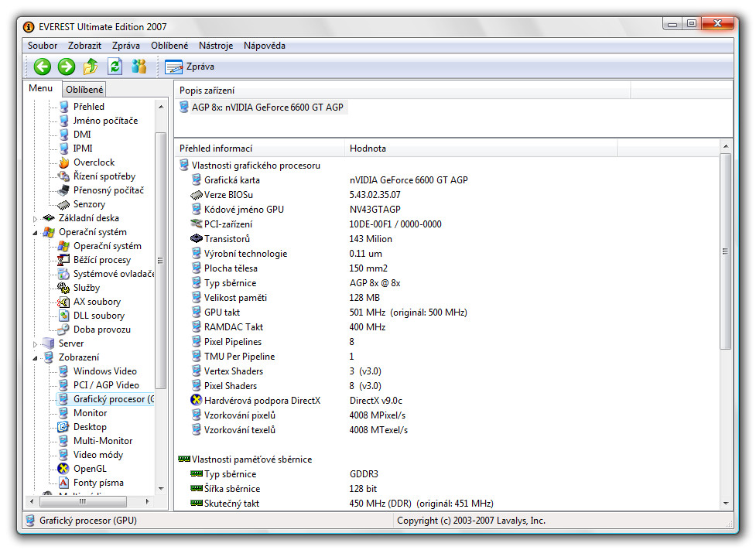
Task: Click the green Forward arrow toolbar icon
Action: pos(67,67)
